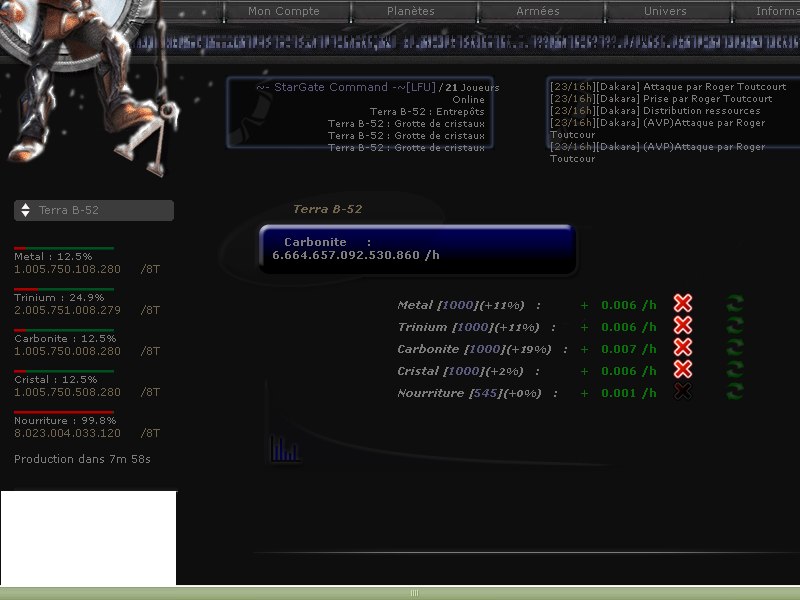Click the Terra B-52 : Entrepôts entry
Viewport: 800px width, 600px height.
point(427,112)
